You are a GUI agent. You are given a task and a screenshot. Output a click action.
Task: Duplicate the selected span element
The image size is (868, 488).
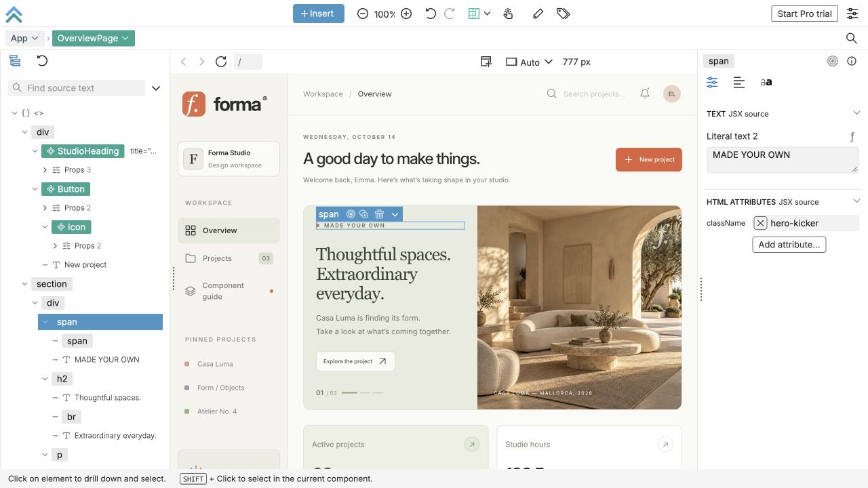pos(364,214)
